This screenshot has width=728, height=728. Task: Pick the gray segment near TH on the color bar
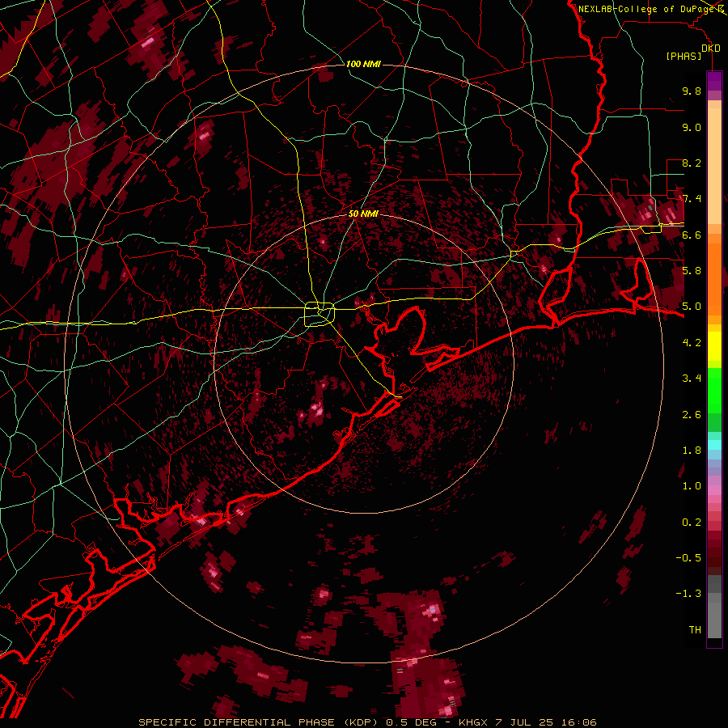pos(714,620)
